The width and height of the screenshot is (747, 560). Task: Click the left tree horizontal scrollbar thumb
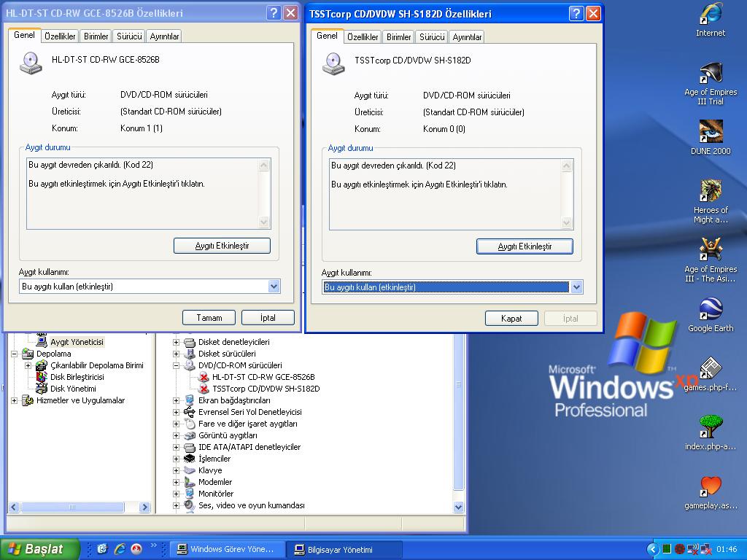click(72, 507)
